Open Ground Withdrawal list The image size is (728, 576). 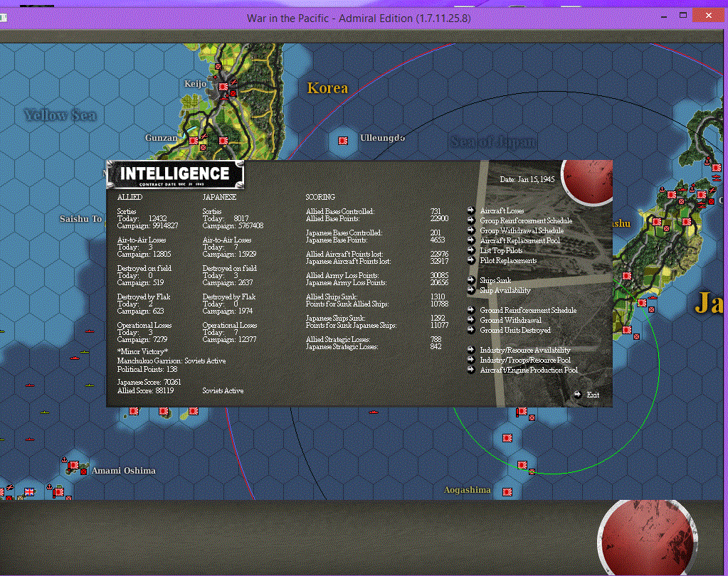coord(510,320)
